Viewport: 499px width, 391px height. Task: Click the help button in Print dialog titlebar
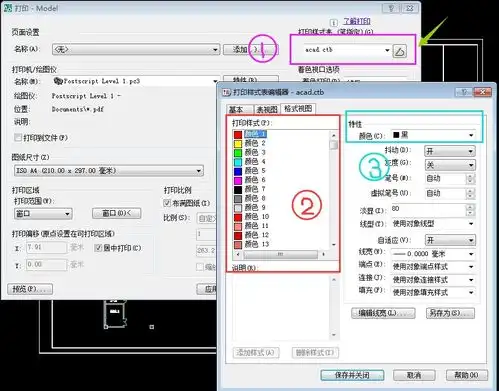[x=391, y=8]
